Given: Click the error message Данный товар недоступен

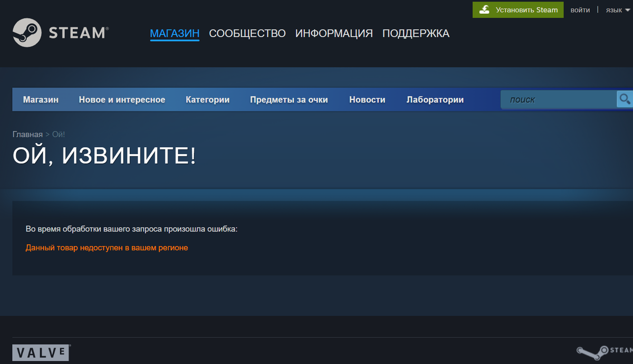Looking at the screenshot, I should click(107, 247).
